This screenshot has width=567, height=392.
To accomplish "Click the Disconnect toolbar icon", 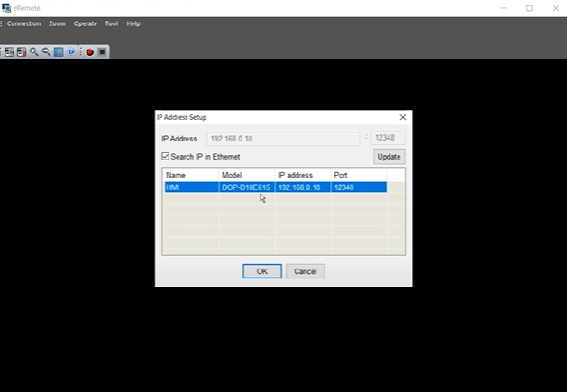I will point(22,52).
